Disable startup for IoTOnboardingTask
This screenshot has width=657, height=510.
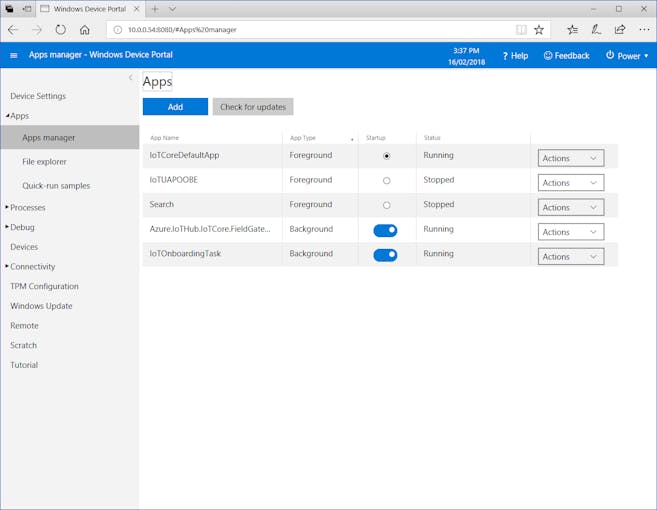(385, 255)
